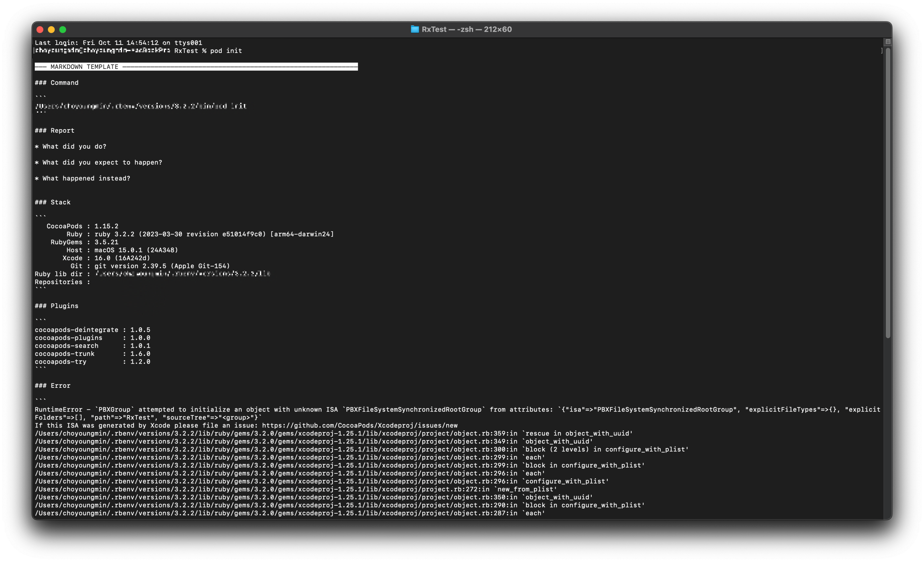
Task: Close the Terminal window with red button
Action: coord(40,30)
